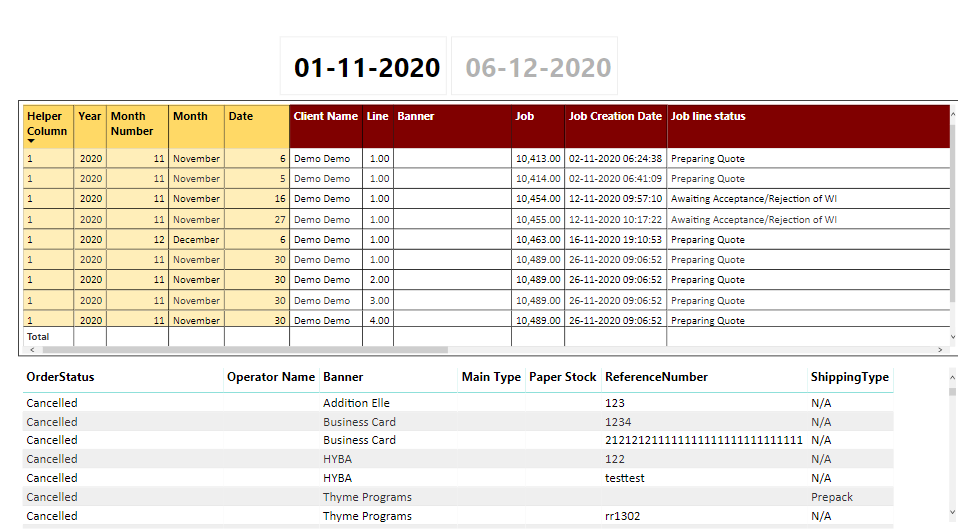Select job 10,455.00 cell
The height and width of the screenshot is (532, 958).
point(538,219)
